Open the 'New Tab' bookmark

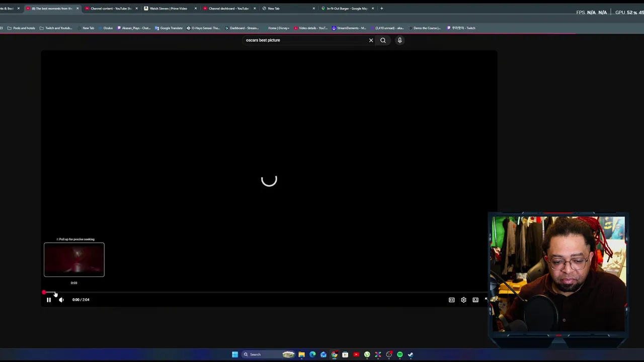click(x=85, y=28)
